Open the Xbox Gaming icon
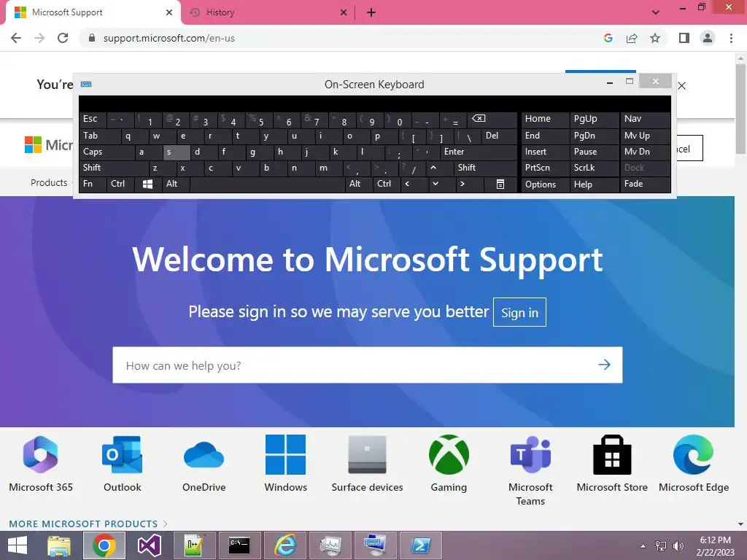The height and width of the screenshot is (560, 747). click(449, 455)
